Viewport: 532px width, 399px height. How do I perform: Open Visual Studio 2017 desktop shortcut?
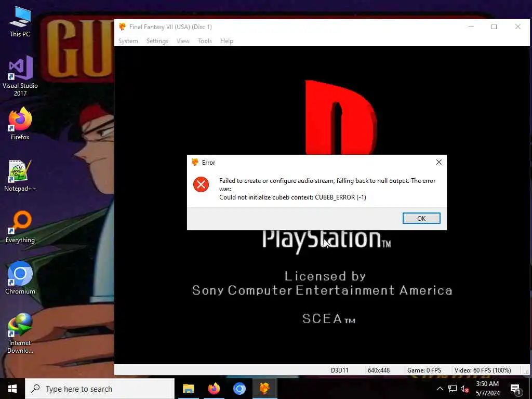[x=20, y=76]
